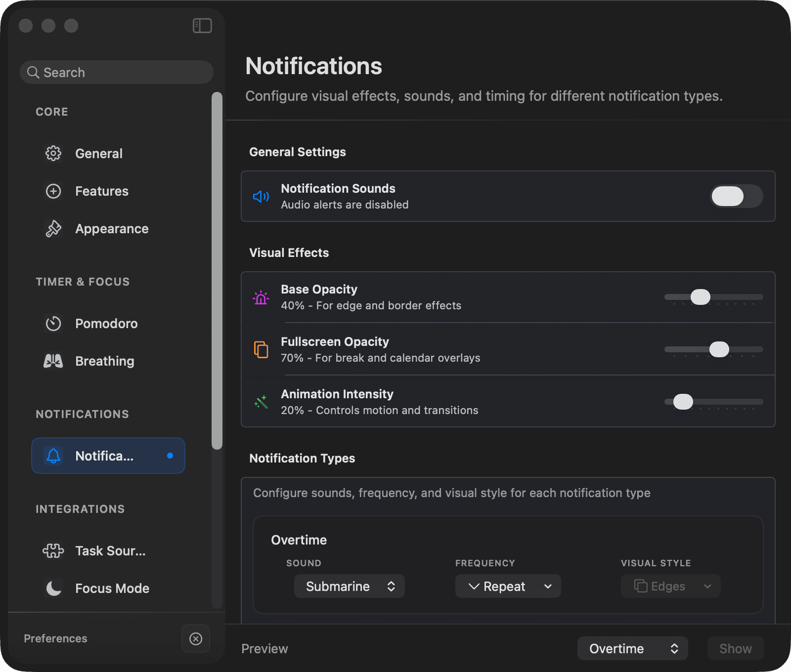Click the Show preview button

pos(736,649)
